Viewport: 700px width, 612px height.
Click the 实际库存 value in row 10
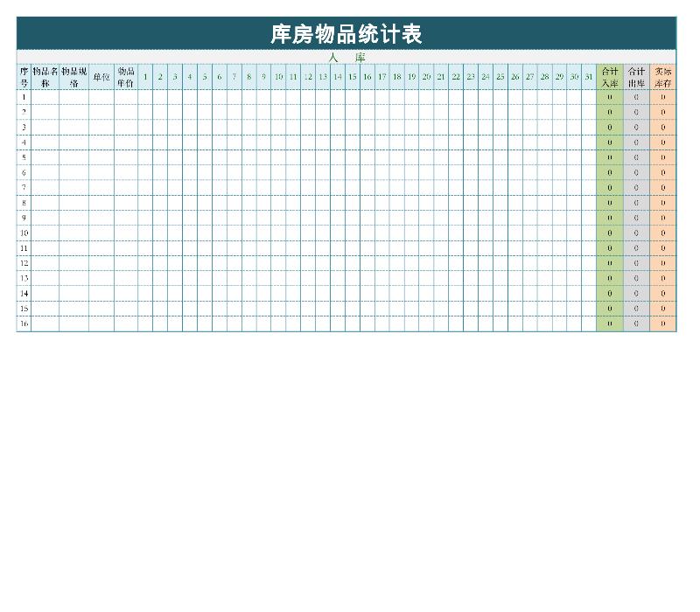663,233
